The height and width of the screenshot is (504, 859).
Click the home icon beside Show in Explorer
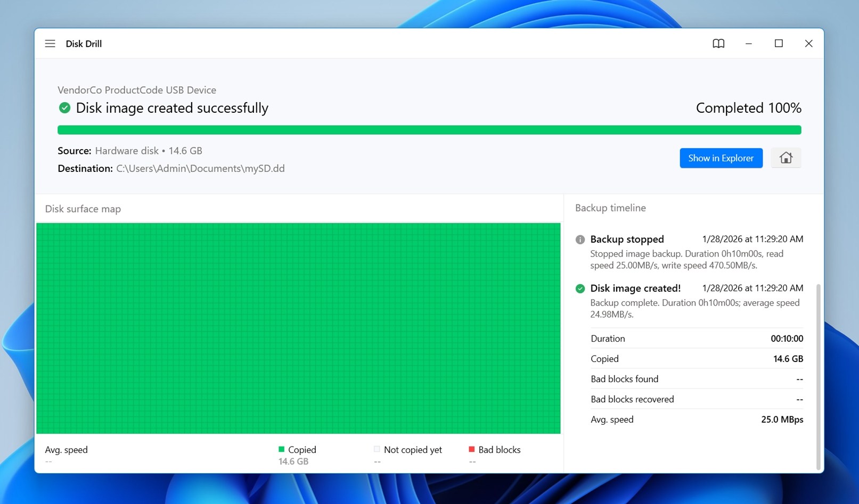(x=786, y=158)
